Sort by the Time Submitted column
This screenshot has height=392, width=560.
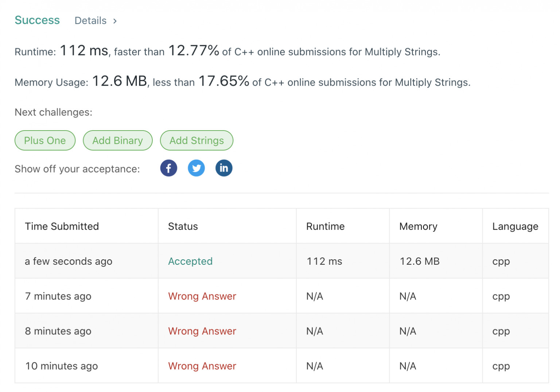[x=62, y=226]
